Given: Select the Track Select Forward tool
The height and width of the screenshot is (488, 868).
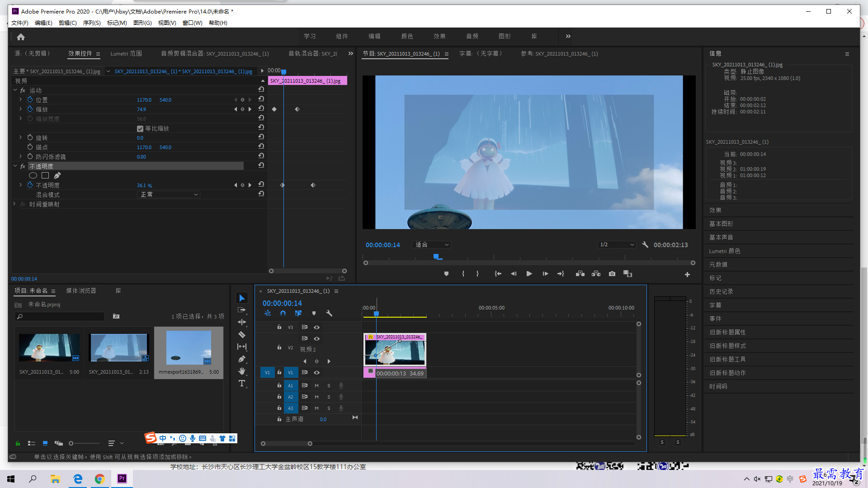Looking at the screenshot, I should click(242, 310).
